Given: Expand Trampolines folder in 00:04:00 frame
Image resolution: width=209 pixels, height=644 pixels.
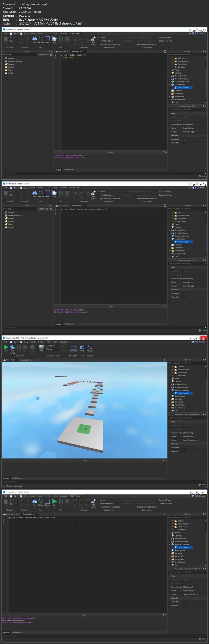Looking at the screenshot, I should 172,218.
